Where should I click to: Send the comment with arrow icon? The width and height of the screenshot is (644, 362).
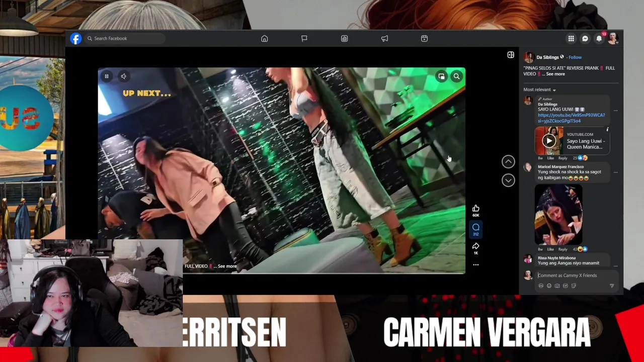(612, 286)
